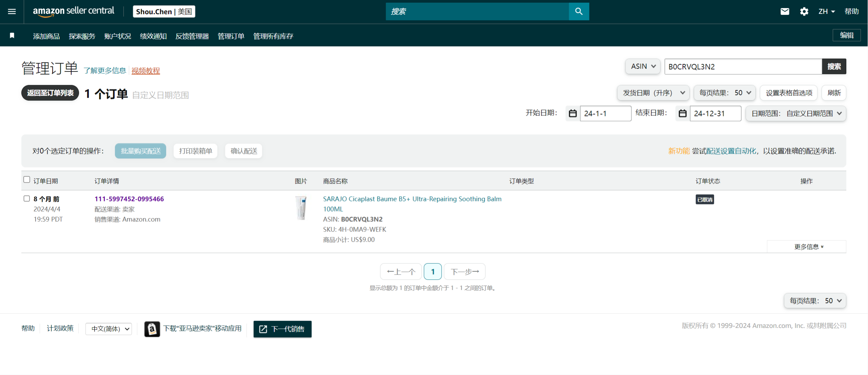Check the box for order 111-5997452-0995466
Image resolution: width=868 pixels, height=375 pixels.
27,199
